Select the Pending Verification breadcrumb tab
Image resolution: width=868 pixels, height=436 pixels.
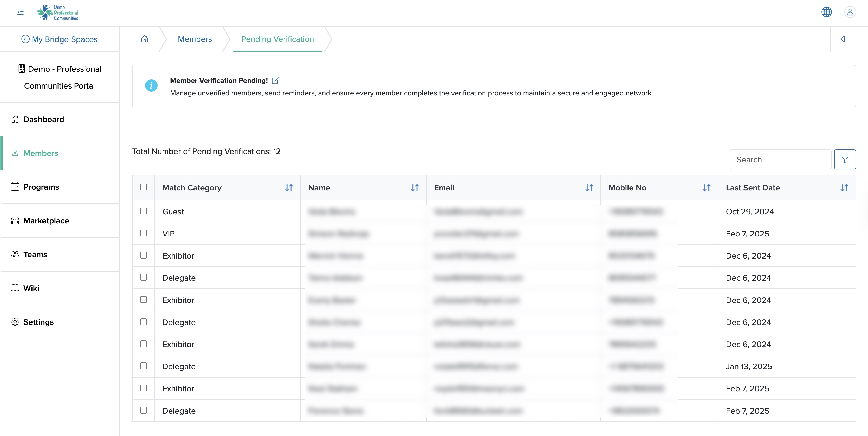tap(277, 39)
